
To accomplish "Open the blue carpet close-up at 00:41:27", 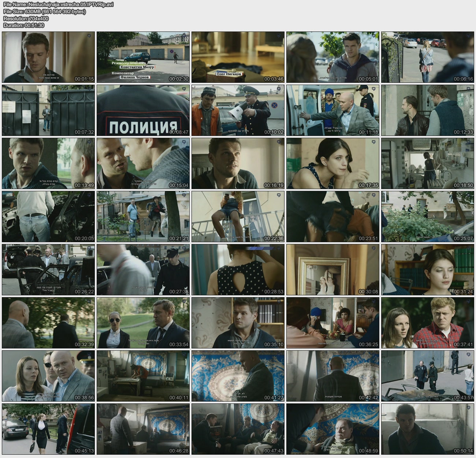I will click(x=238, y=376).
